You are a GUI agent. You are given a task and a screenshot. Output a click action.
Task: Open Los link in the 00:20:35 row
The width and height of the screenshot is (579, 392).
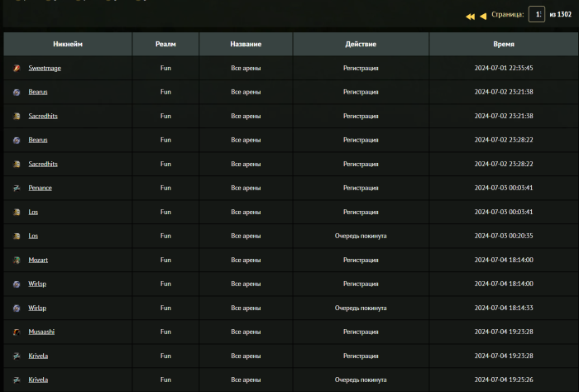33,236
